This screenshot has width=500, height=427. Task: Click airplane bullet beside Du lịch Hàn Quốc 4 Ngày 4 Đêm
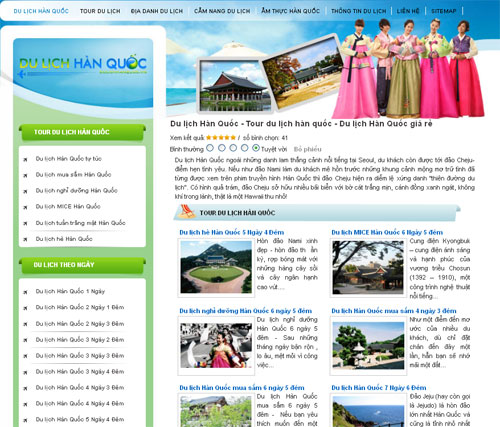pyautogui.click(x=25, y=405)
